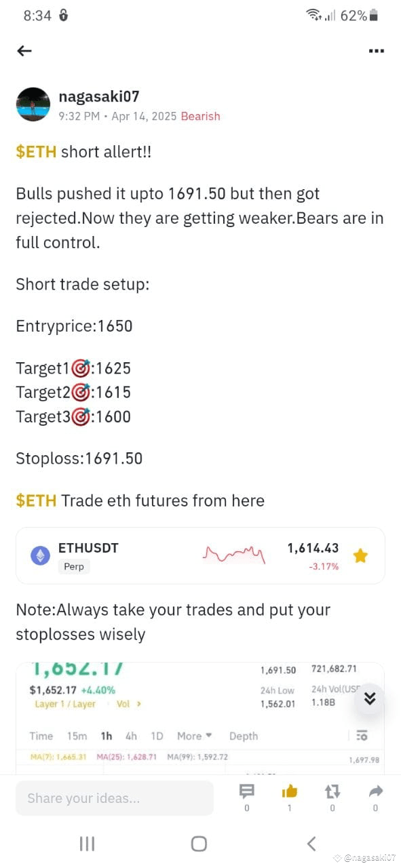Share the post with arrow icon

point(376,791)
